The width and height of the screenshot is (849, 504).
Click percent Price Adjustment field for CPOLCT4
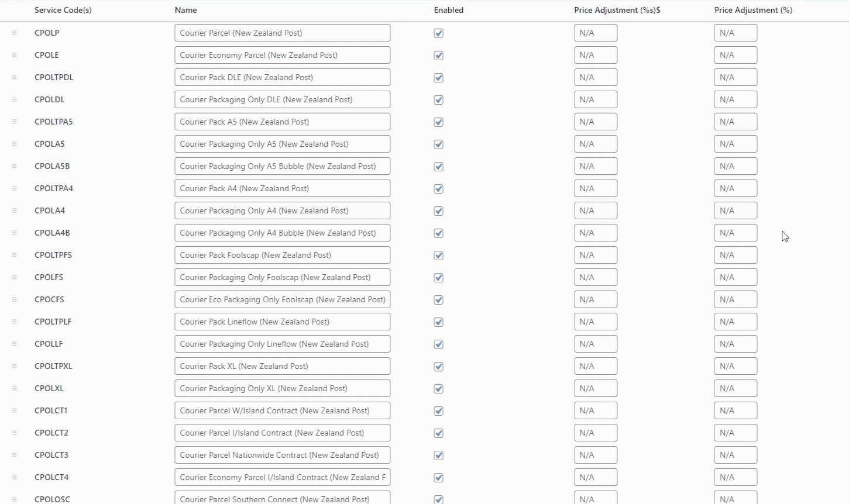pyautogui.click(x=735, y=477)
